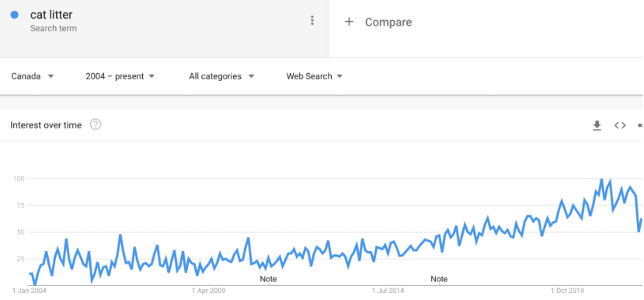Image resolution: width=644 pixels, height=300 pixels.
Task: Click the Compare button
Action: (378, 22)
